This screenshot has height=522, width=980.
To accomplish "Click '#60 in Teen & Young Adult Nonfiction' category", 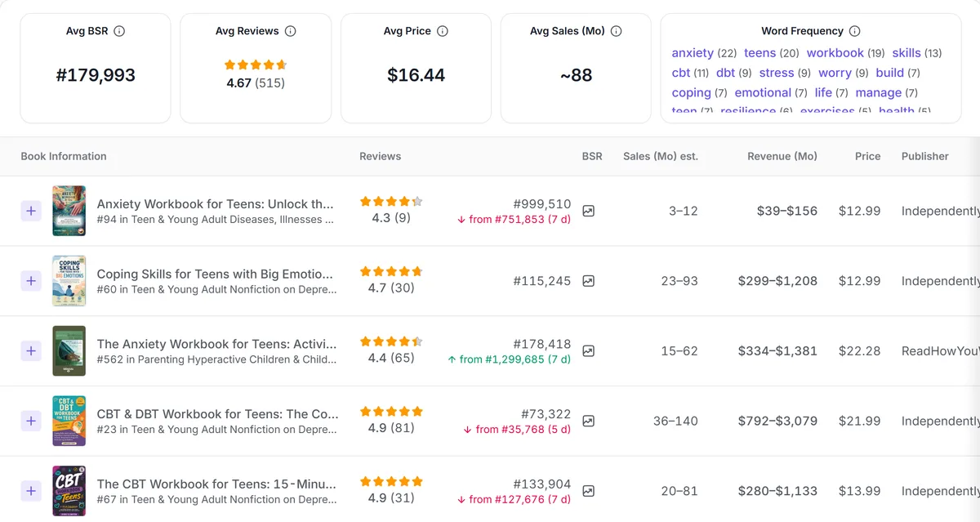I will coord(216,289).
